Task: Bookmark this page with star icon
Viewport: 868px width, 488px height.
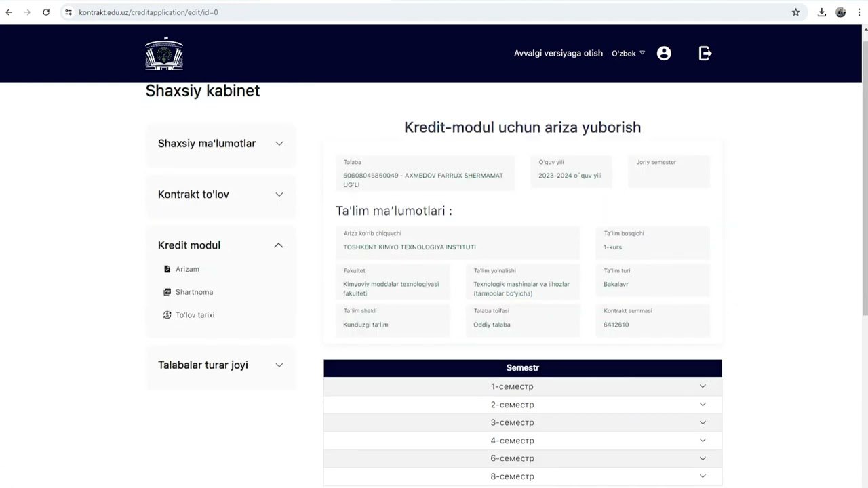Action: point(795,12)
